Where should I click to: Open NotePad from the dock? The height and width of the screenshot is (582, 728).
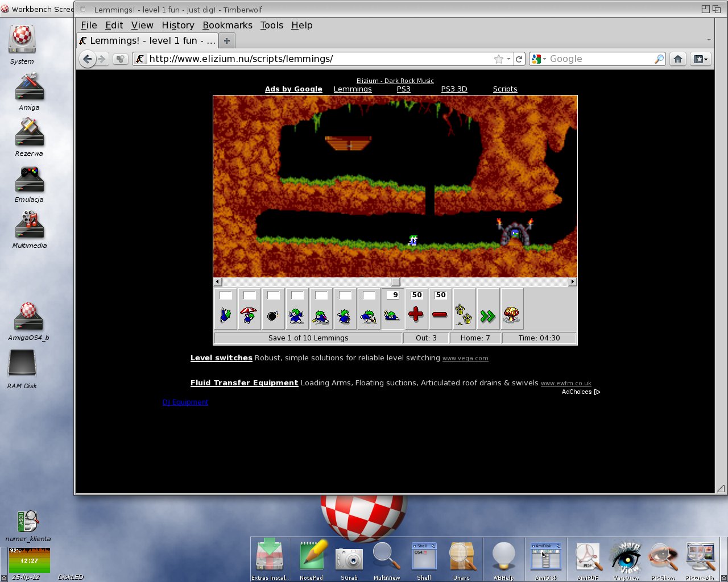[x=311, y=559]
